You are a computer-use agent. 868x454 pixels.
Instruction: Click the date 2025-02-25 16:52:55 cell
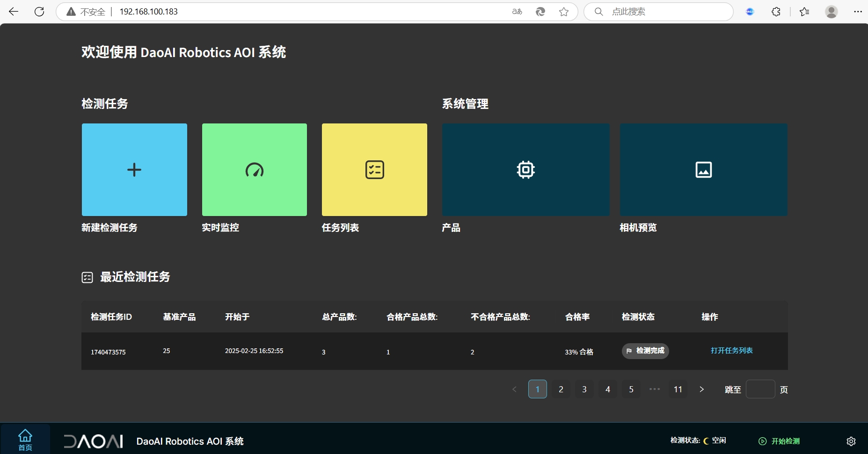254,351
